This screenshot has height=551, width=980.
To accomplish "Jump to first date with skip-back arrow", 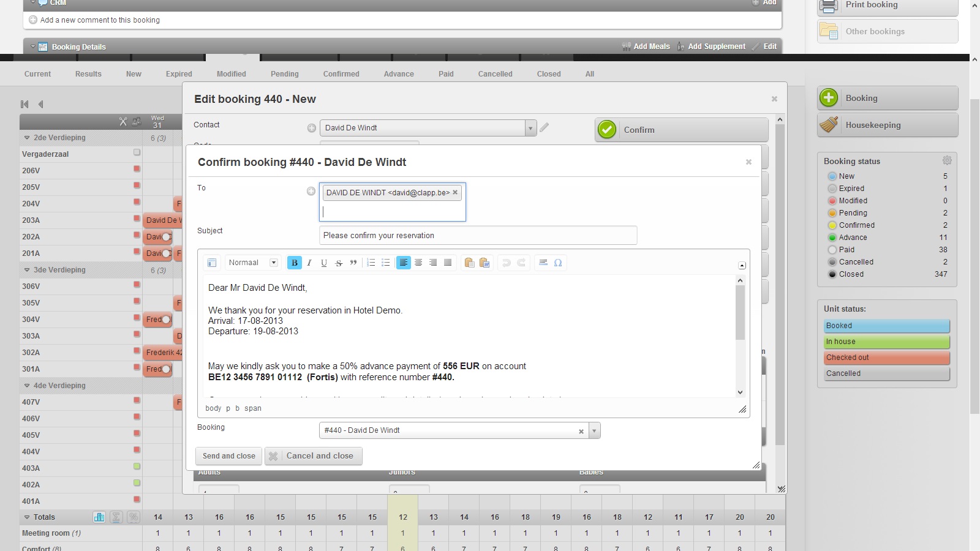I will pyautogui.click(x=24, y=104).
